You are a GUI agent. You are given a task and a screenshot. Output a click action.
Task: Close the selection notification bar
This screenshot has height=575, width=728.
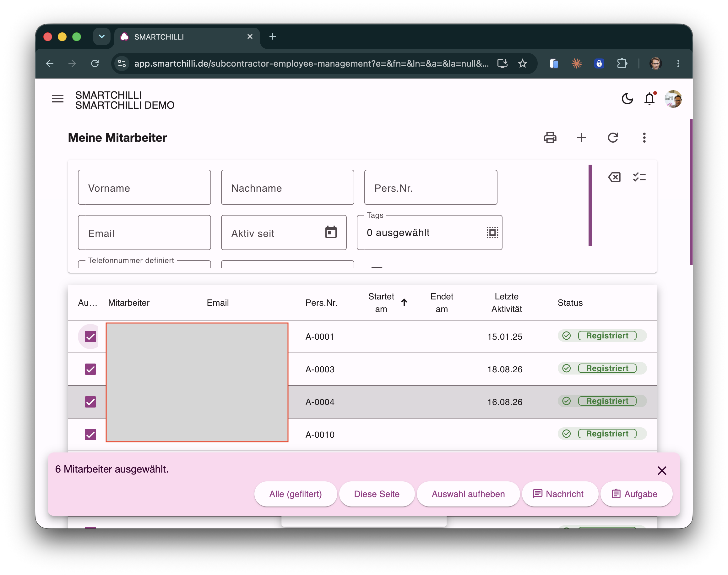(662, 470)
